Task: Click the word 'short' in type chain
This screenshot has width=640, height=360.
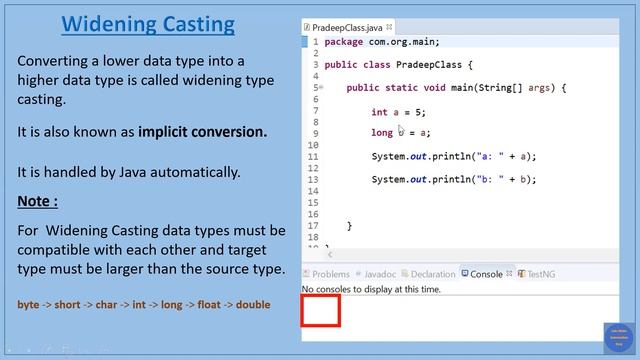Action: click(67, 304)
